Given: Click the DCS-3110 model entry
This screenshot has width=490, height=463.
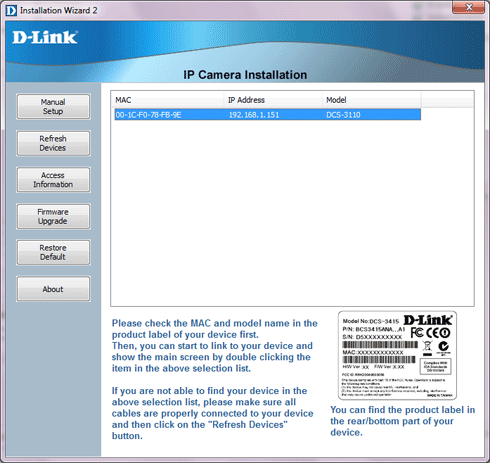Looking at the screenshot, I should click(x=343, y=115).
